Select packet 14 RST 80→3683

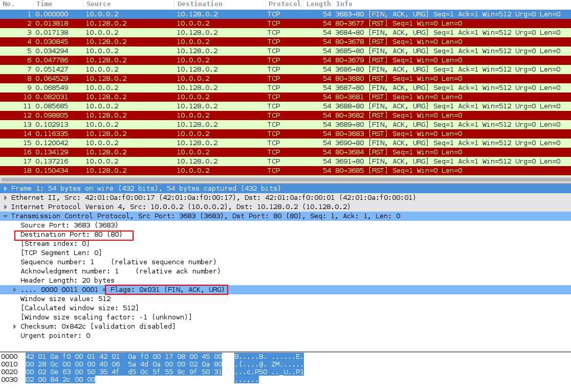285,134
